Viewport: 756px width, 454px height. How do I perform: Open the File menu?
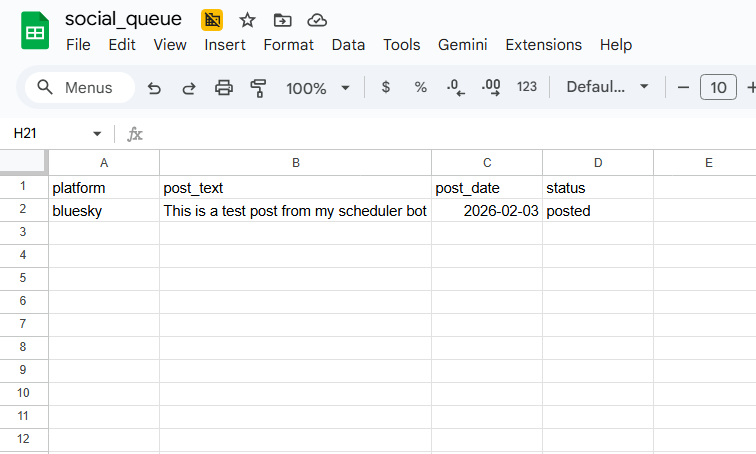[78, 45]
